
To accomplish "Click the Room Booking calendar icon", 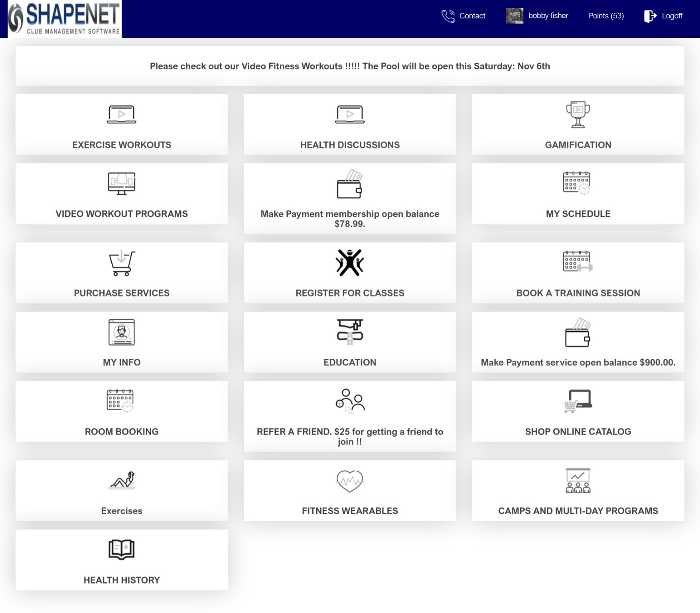I will [121, 402].
